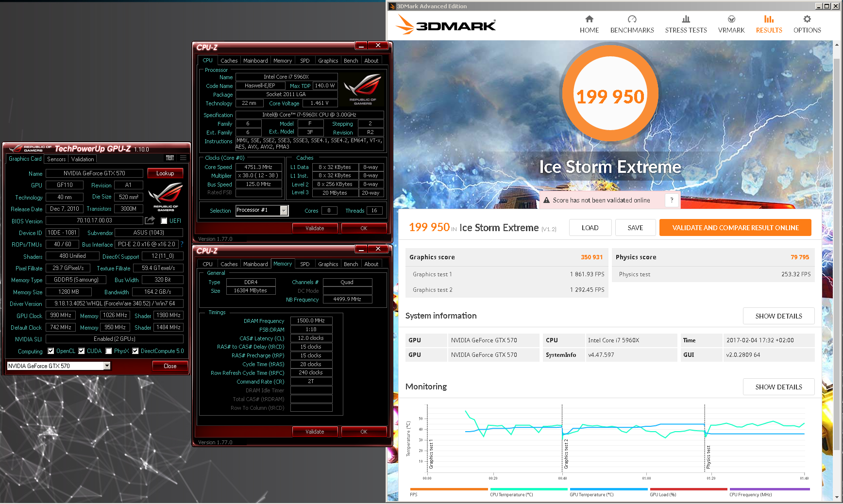
Task: Toggle the PhysX checkbox in GPU-Z
Action: pos(109,351)
